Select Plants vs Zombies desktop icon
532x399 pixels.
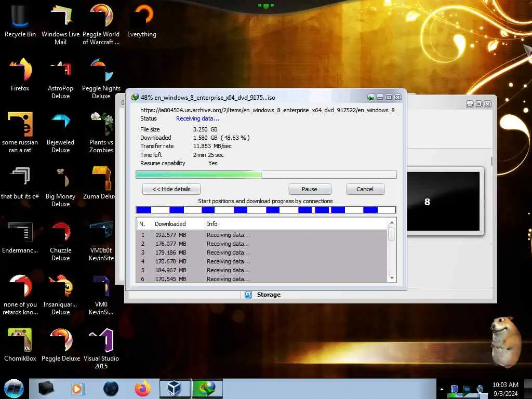pos(101,132)
